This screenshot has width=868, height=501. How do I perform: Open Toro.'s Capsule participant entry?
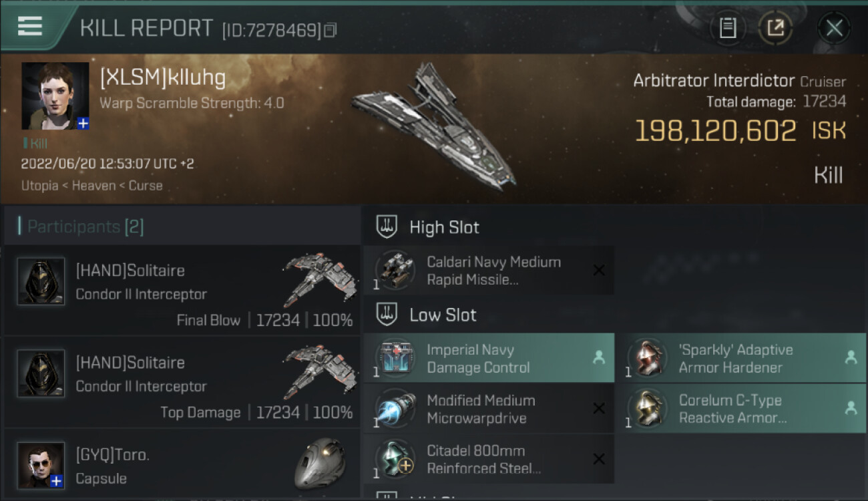182,466
